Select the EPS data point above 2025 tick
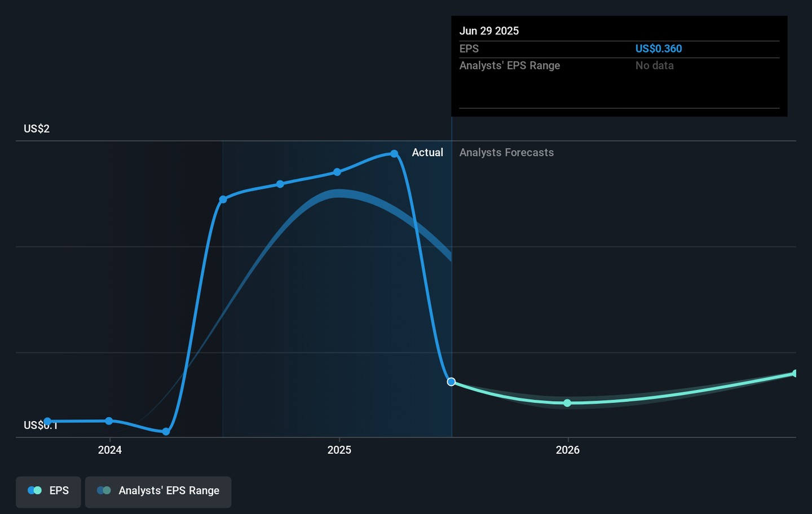This screenshot has width=812, height=514. 337,172
